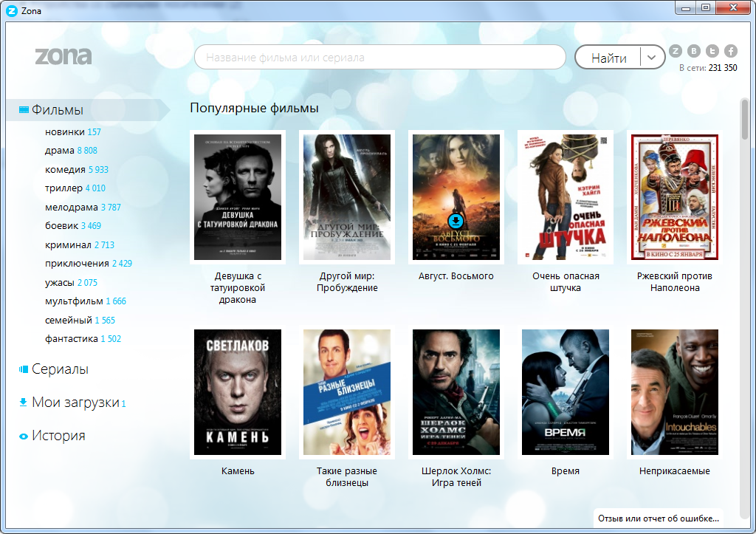The width and height of the screenshot is (756, 534).
Task: Open Такие разные близнецы poster
Action: tap(347, 391)
